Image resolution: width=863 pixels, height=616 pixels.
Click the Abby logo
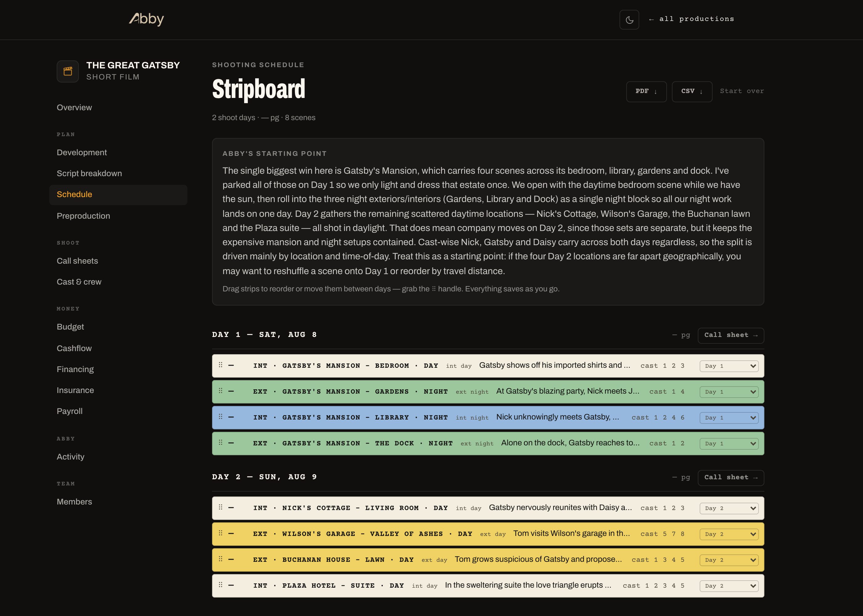(x=146, y=19)
